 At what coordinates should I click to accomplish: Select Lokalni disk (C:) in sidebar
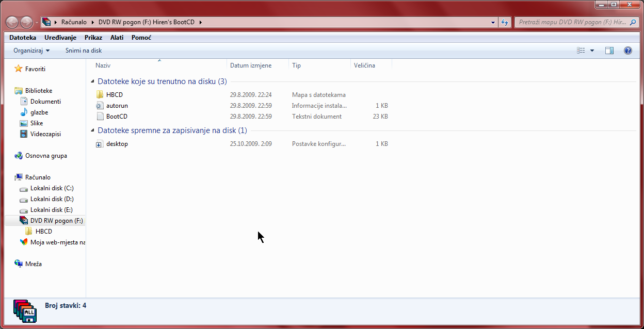52,188
